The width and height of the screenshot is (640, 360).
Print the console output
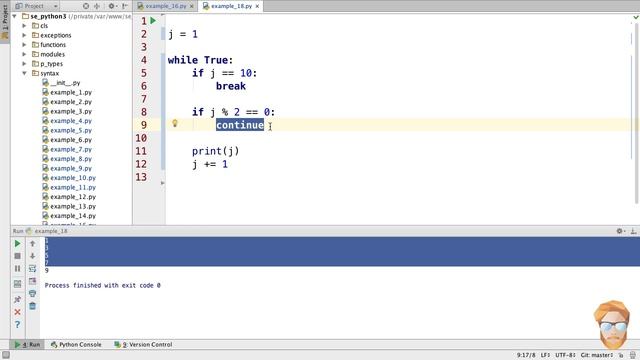[32, 293]
